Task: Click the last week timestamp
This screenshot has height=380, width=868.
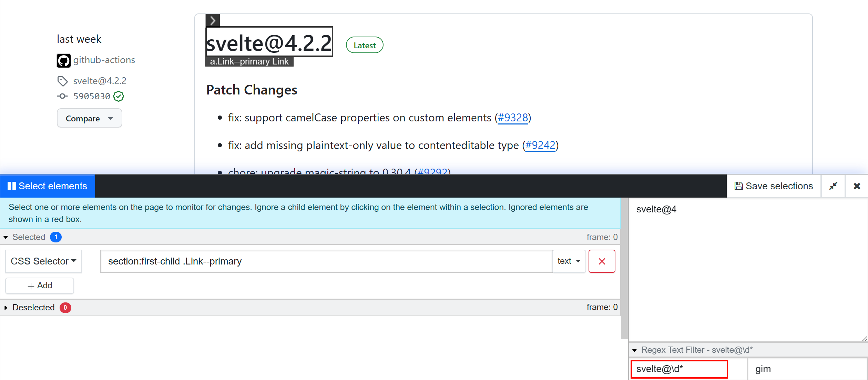Action: pyautogui.click(x=79, y=39)
